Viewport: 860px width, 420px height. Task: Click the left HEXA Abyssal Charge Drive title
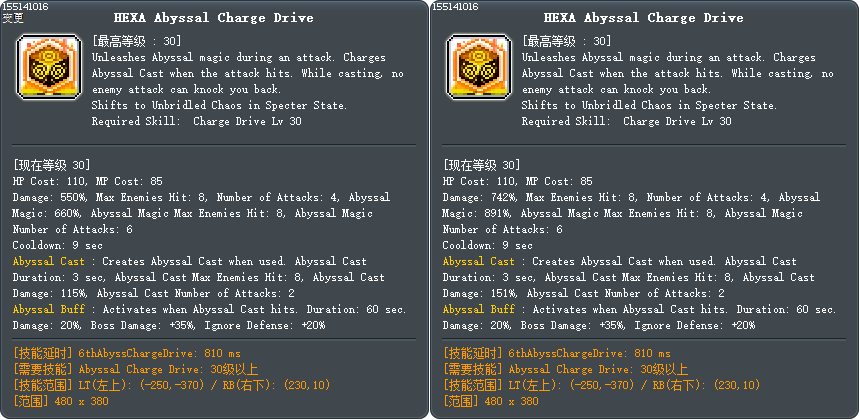214,18
